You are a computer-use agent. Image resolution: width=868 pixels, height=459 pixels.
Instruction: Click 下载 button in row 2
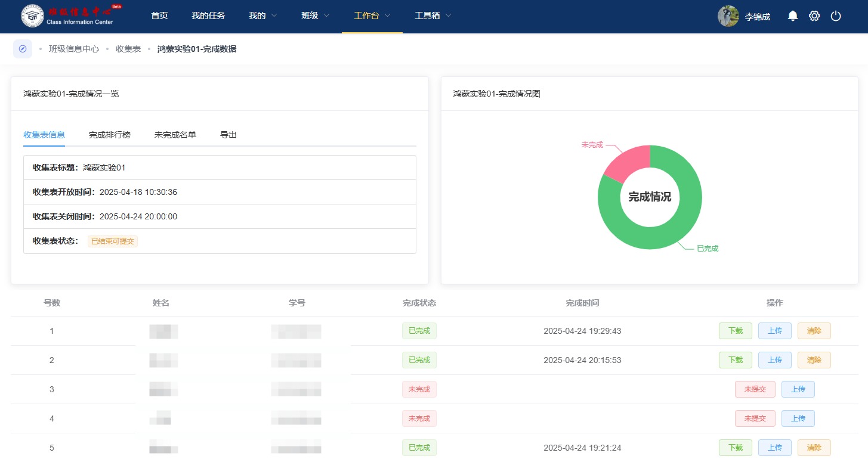pyautogui.click(x=736, y=360)
